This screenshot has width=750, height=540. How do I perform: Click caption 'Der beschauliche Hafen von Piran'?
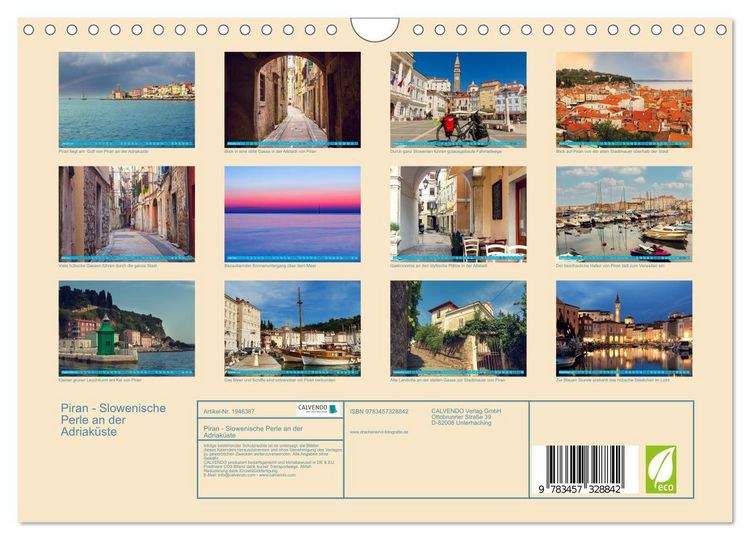coord(609,265)
